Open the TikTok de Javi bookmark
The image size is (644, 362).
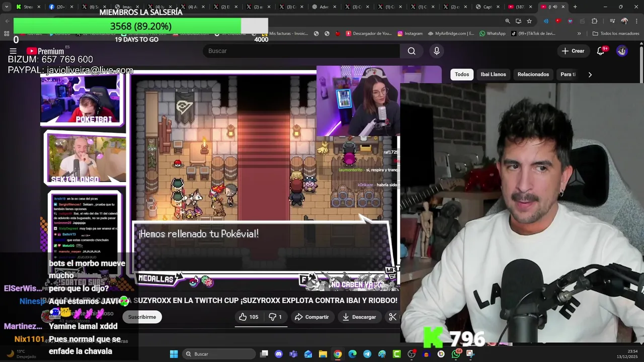(533, 34)
